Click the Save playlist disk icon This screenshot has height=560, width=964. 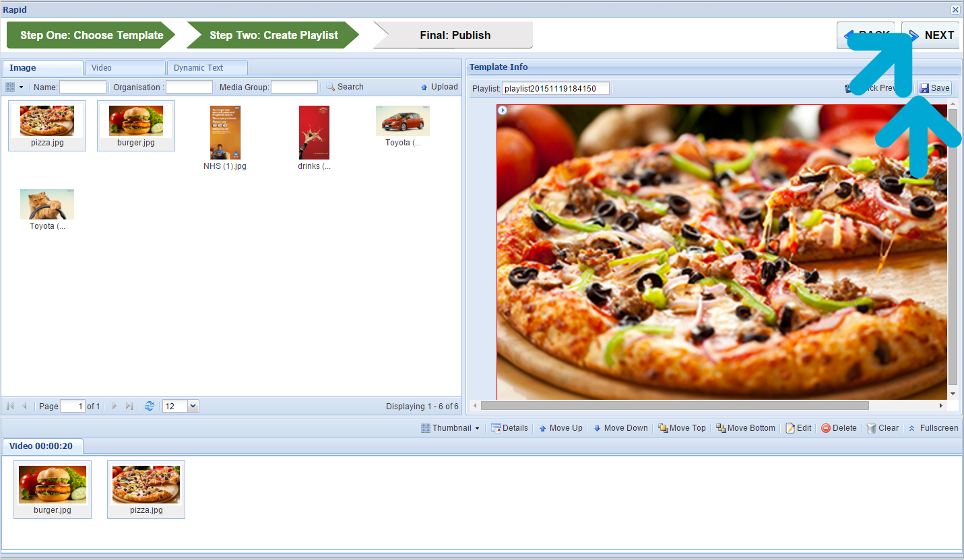(934, 88)
